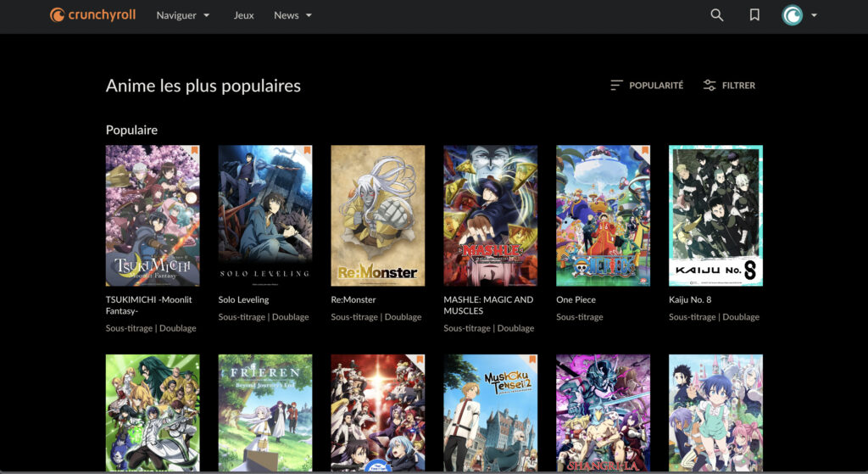Open TSUKIMICHI -Moonlit Fantasy- title link
Viewport: 868px width, 474px height.
click(149, 305)
